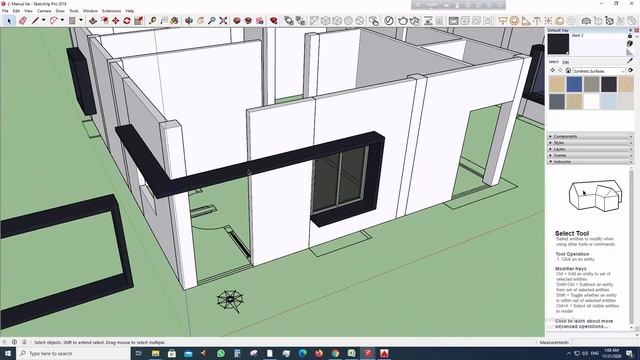This screenshot has height=360, width=640.
Task: Pick the blue material swatch
Action: click(x=574, y=84)
